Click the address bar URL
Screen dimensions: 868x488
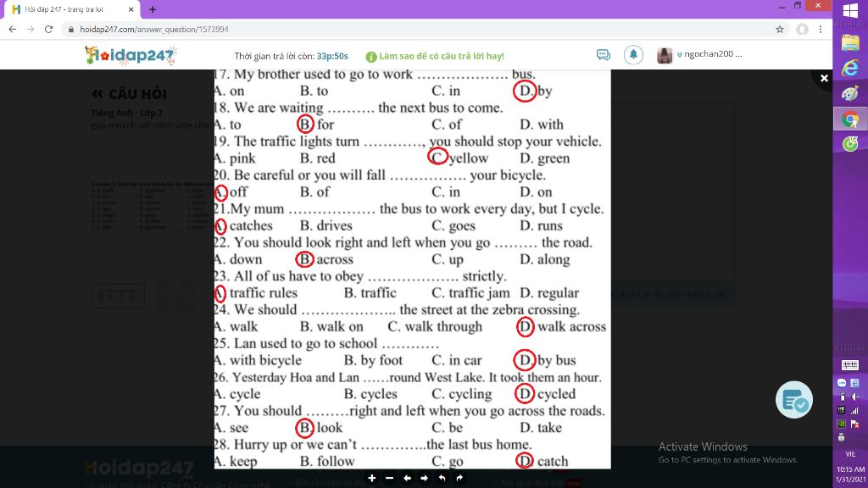coord(154,30)
